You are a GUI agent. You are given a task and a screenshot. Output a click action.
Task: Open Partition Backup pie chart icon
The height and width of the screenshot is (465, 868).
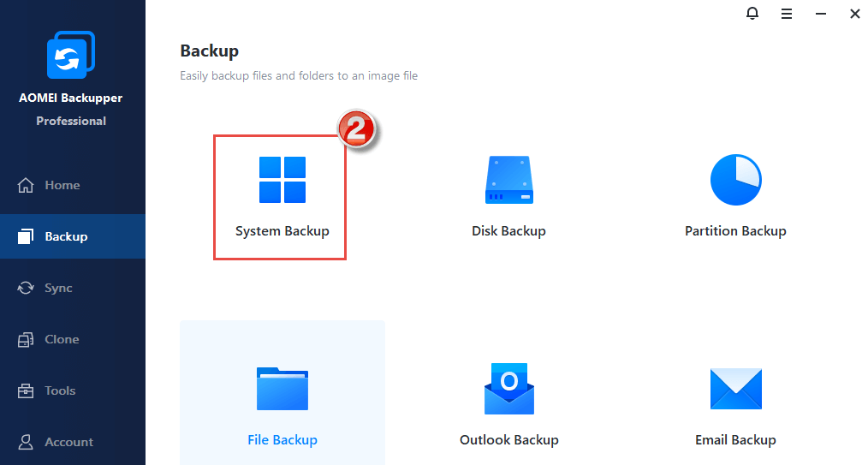click(735, 180)
